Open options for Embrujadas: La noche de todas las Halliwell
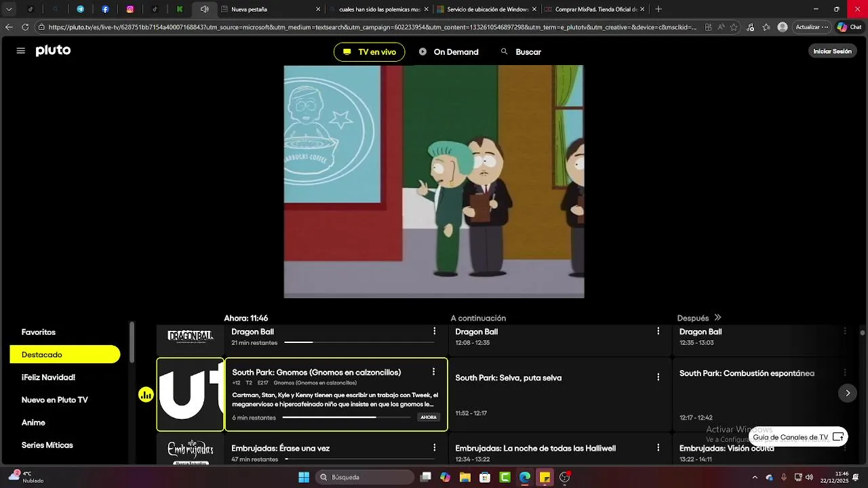868x488 pixels. point(658,448)
